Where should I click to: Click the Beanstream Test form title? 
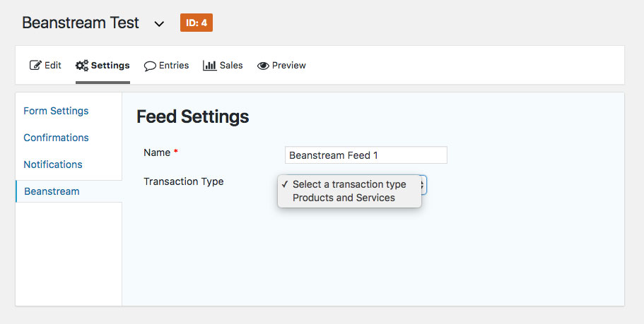coord(81,23)
